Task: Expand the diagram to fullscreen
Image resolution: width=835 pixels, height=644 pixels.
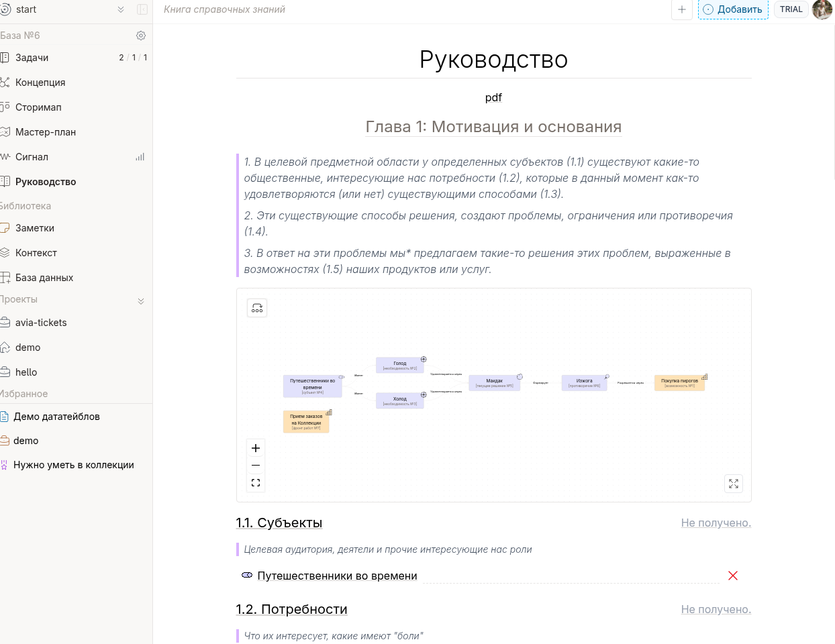Action: 734,484
